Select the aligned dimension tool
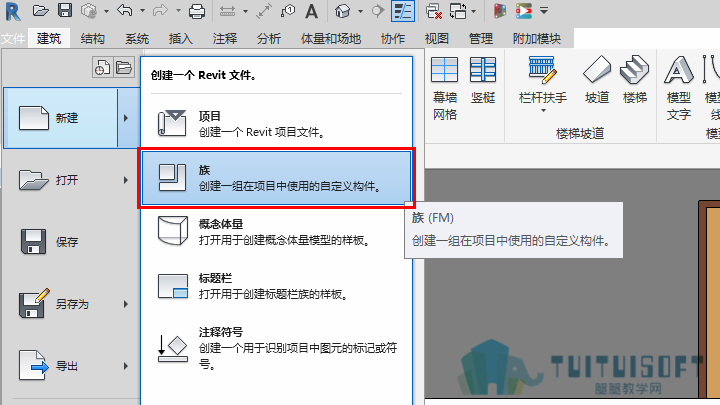The width and height of the screenshot is (720, 405). 264,11
